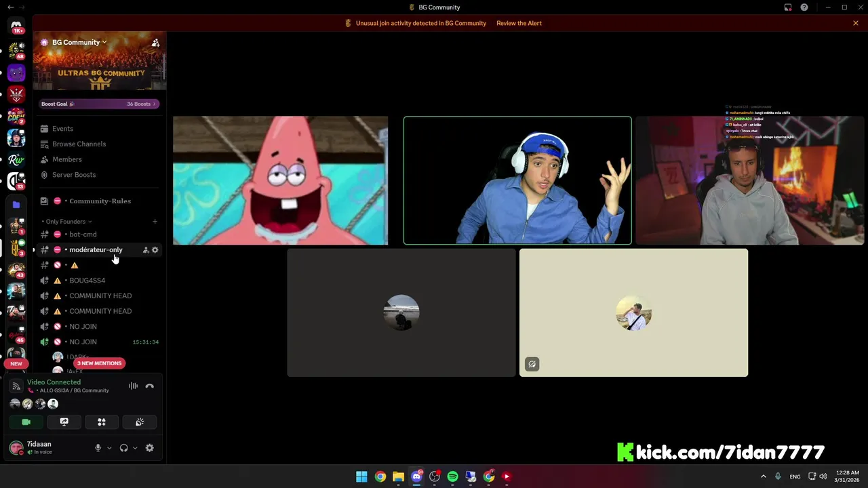This screenshot has width=868, height=488.
Task: Open File Explorer from the taskbar
Action: coord(398,476)
